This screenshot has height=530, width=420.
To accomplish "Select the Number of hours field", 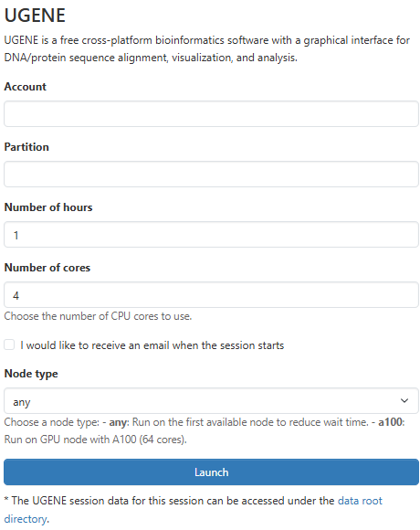I will [x=211, y=234].
